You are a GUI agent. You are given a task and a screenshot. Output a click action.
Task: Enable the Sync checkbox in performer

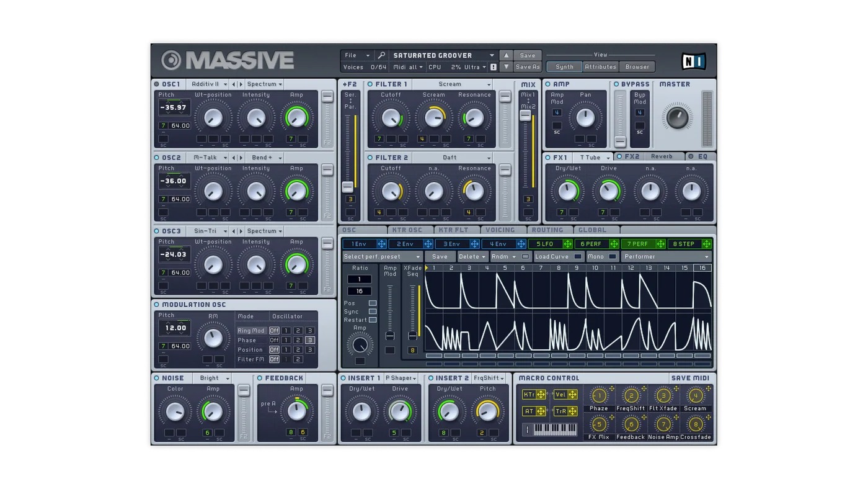tap(373, 312)
